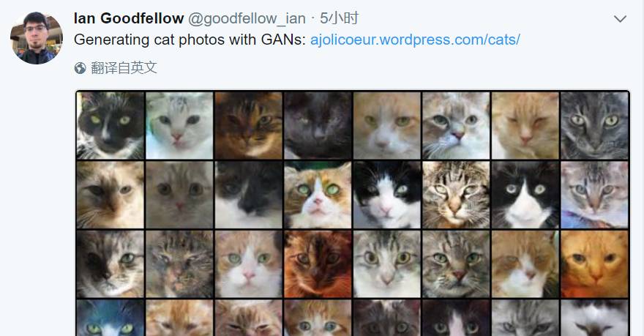
Task: Click the @goodfellow_ian handle
Action: 247,18
